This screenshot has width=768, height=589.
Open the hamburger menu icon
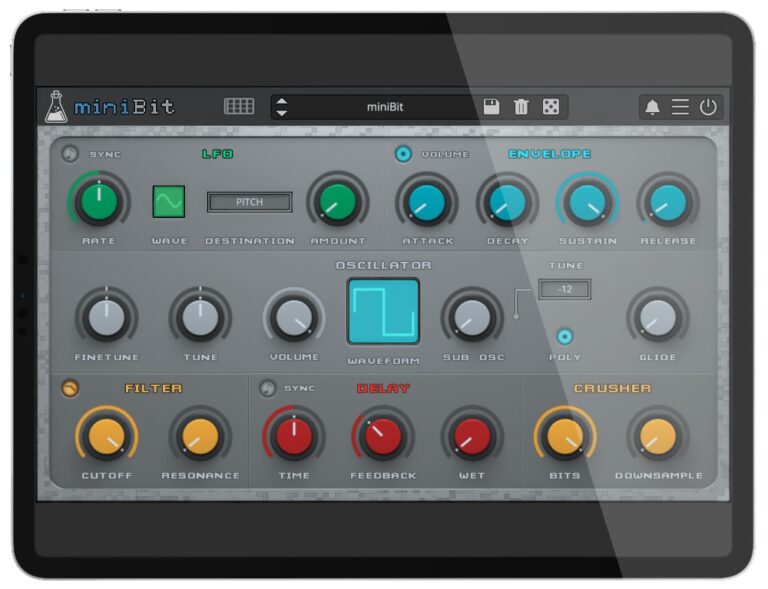point(680,107)
